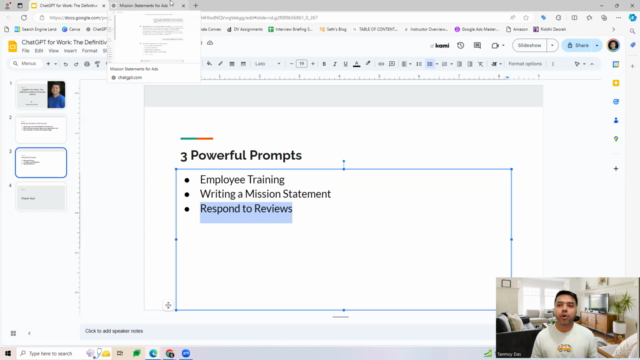Open the editing mode dropdown
Viewport: 640px width, 360px height.
click(580, 64)
